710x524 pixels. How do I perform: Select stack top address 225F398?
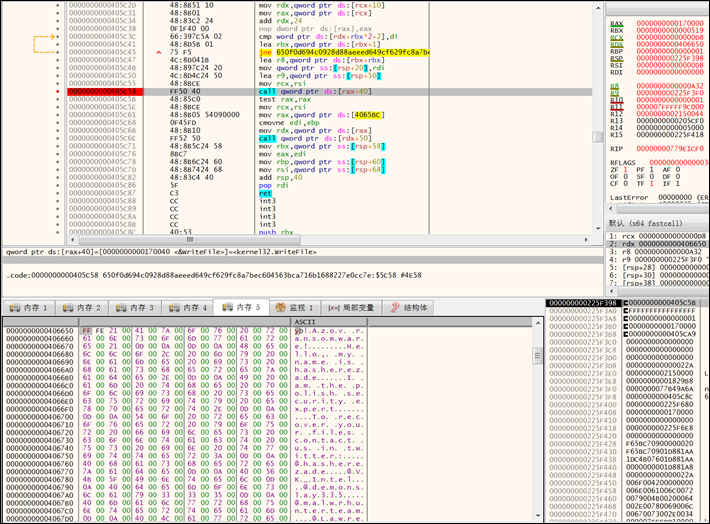(583, 302)
